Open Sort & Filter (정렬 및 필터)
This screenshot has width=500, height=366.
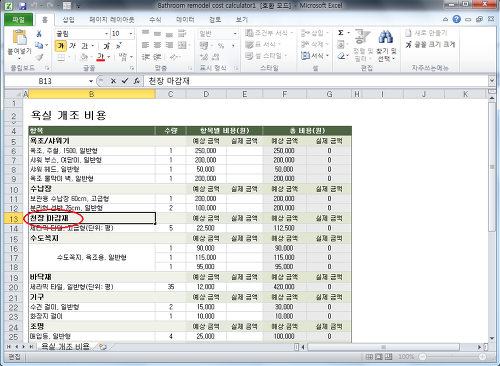point(363,45)
